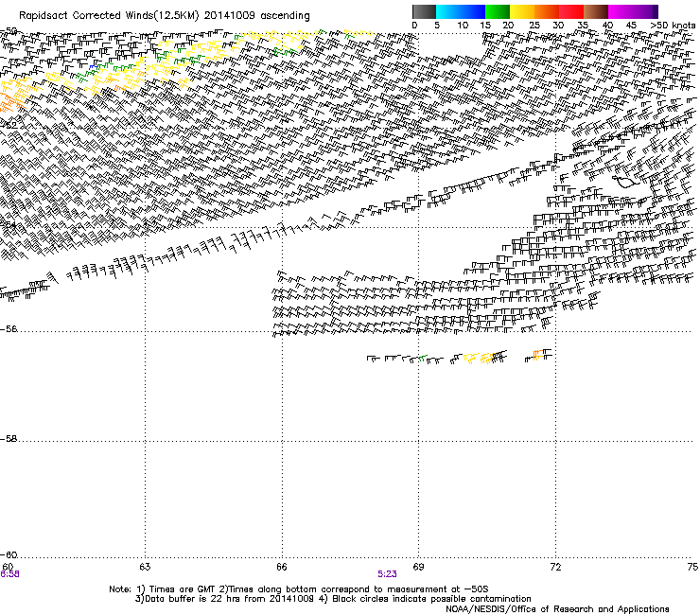Click the latitude label '-54'
The image size is (700, 615).
point(9,224)
